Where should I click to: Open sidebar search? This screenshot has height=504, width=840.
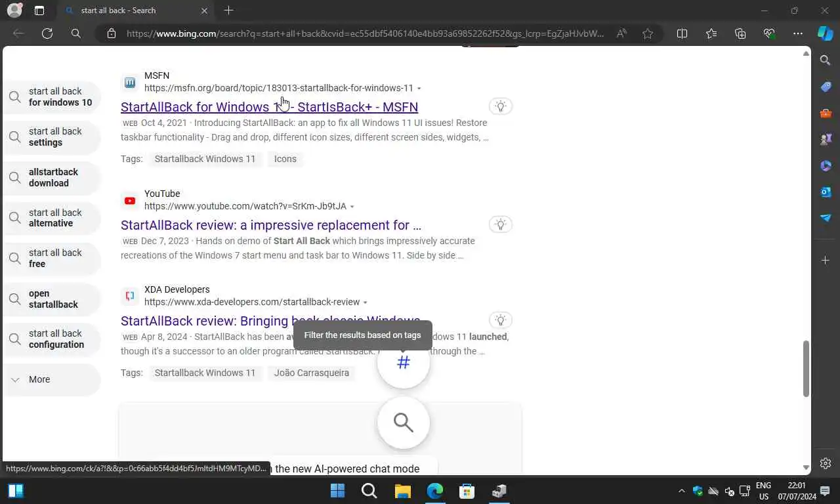coord(826,60)
